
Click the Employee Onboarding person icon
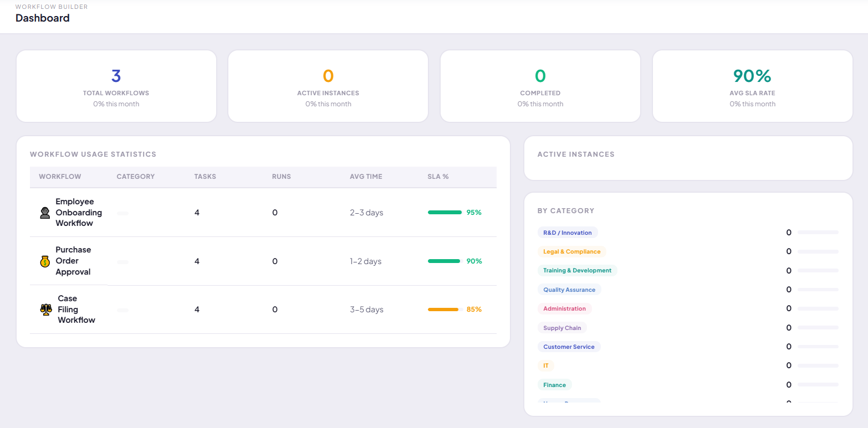pos(45,213)
